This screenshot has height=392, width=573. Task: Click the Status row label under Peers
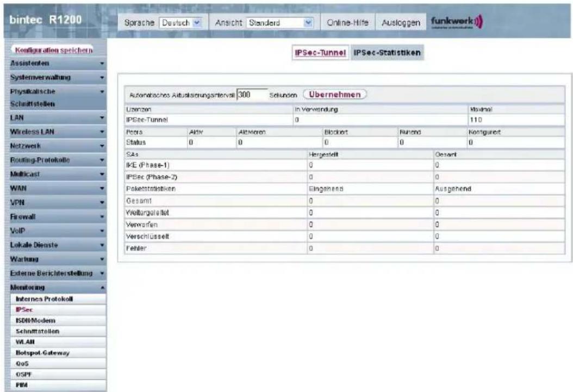pyautogui.click(x=135, y=142)
